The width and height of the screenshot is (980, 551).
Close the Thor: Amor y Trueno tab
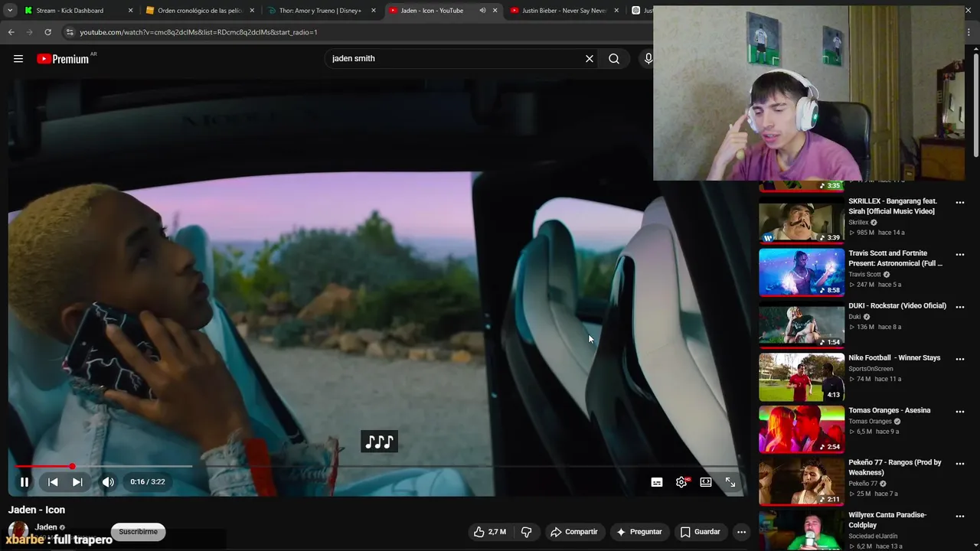pyautogui.click(x=373, y=11)
